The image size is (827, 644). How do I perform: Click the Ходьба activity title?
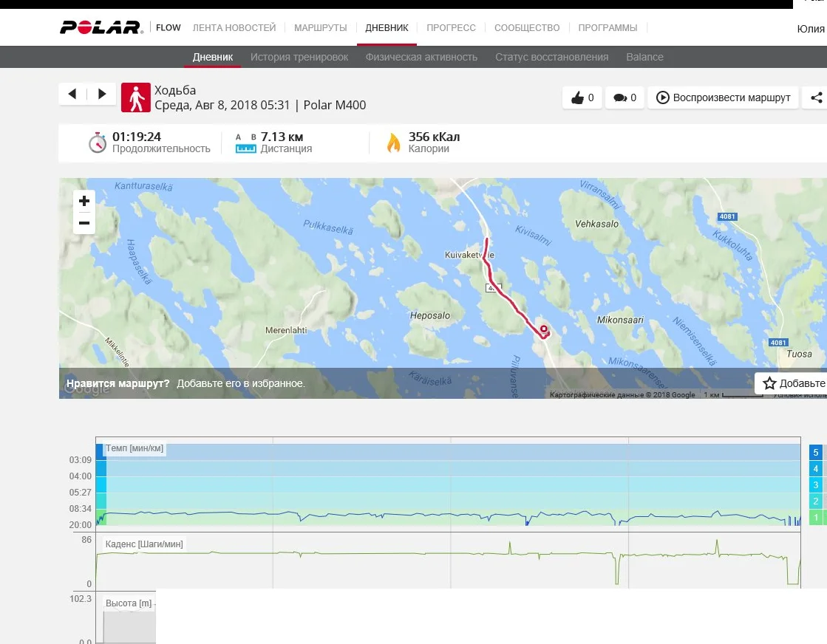tap(175, 90)
